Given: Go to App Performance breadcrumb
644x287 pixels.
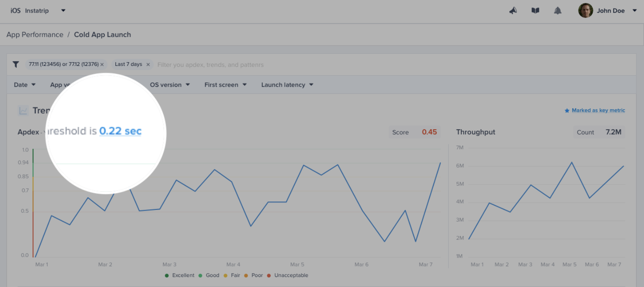Looking at the screenshot, I should pos(35,35).
